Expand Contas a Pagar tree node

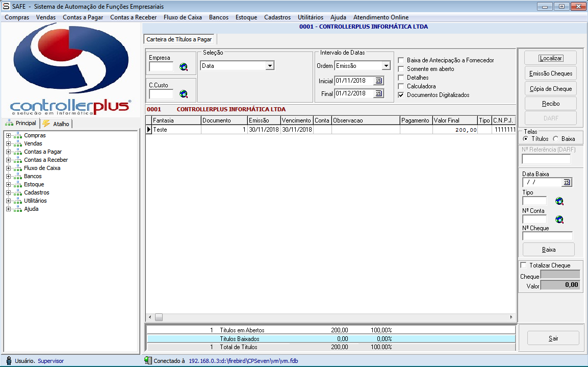(8, 152)
